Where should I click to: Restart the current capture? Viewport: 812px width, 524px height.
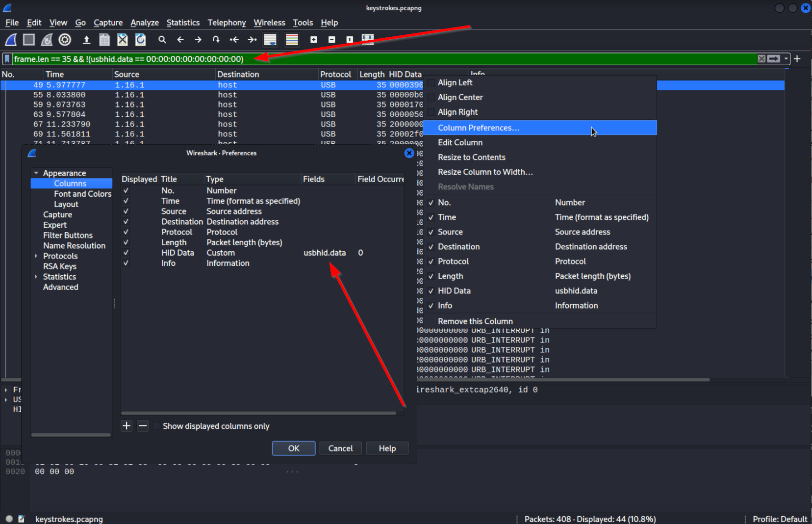(x=47, y=40)
